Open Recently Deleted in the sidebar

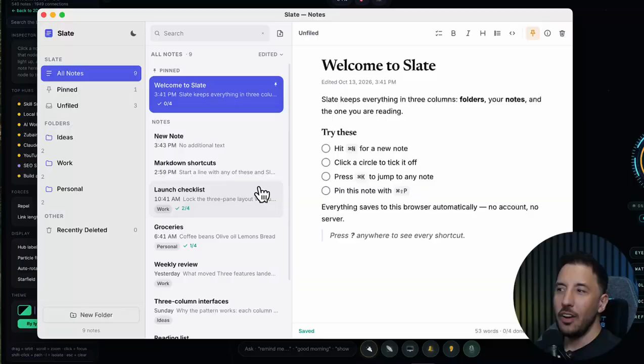91,230
